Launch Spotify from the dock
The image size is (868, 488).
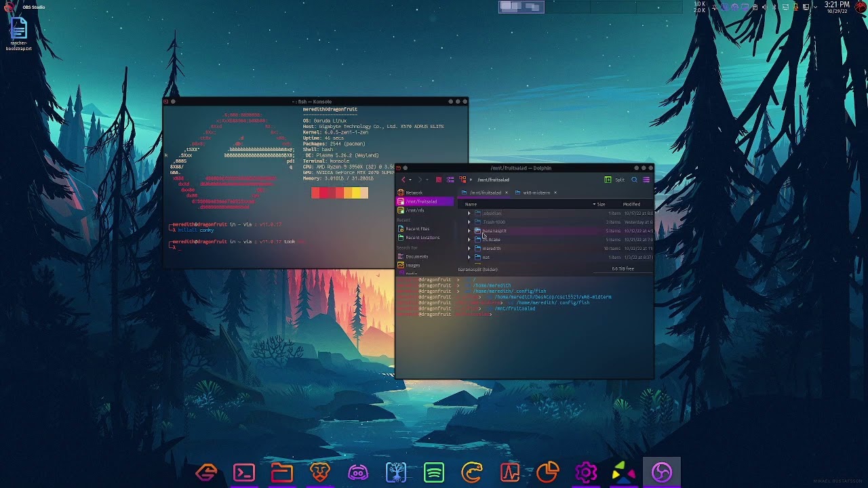(434, 472)
